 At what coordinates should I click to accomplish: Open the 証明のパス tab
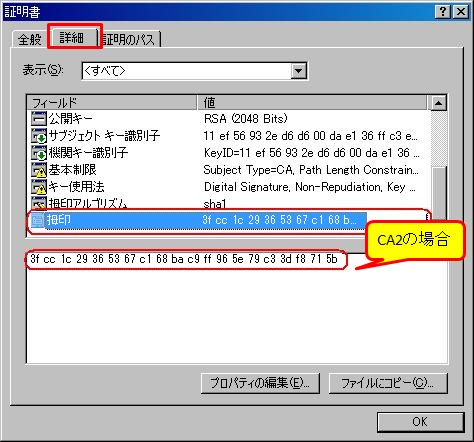pyautogui.click(x=129, y=39)
